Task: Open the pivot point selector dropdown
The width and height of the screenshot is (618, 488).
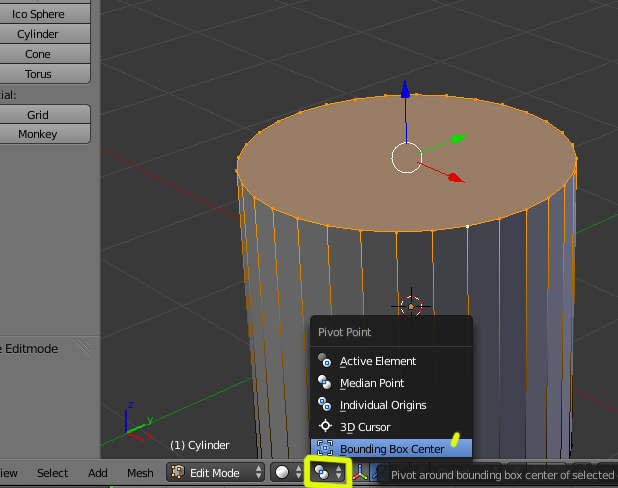Action: pyautogui.click(x=328, y=472)
